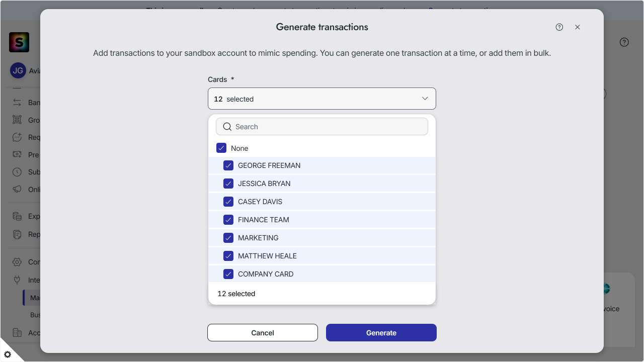The width and height of the screenshot is (644, 362).
Task: Click the help icon on the background page
Action: pyautogui.click(x=624, y=42)
